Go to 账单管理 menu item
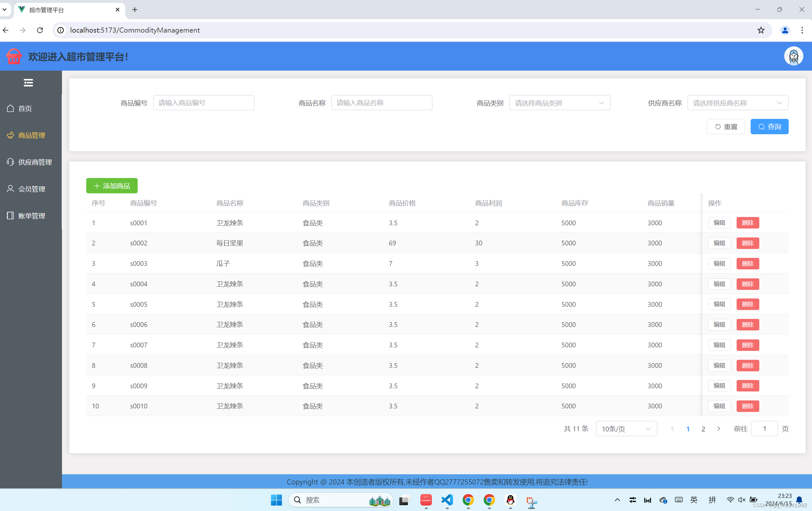 click(31, 216)
